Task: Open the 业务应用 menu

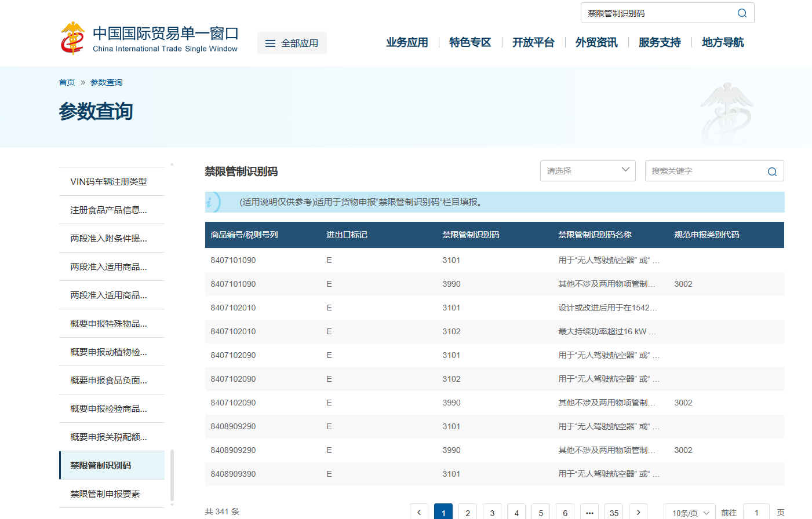Action: click(x=407, y=42)
